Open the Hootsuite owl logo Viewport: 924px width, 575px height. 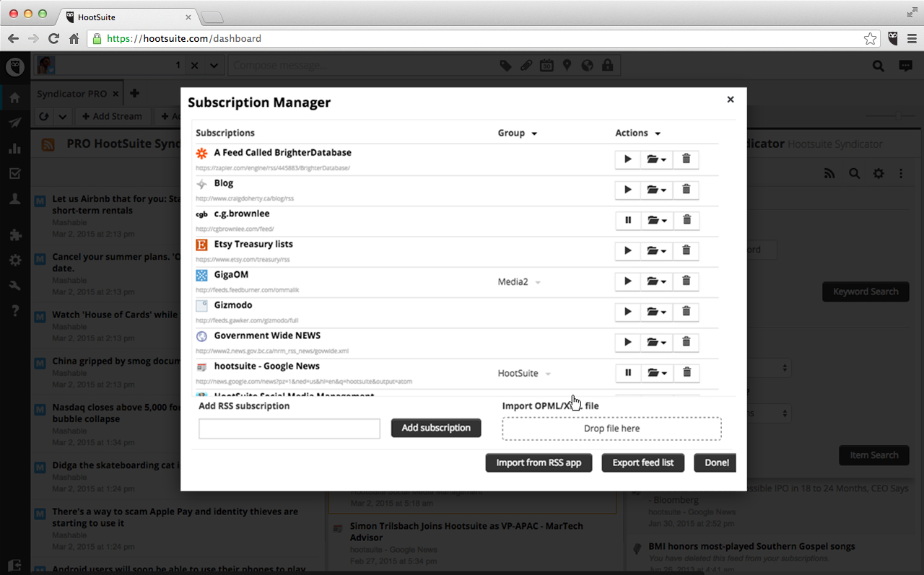point(15,67)
